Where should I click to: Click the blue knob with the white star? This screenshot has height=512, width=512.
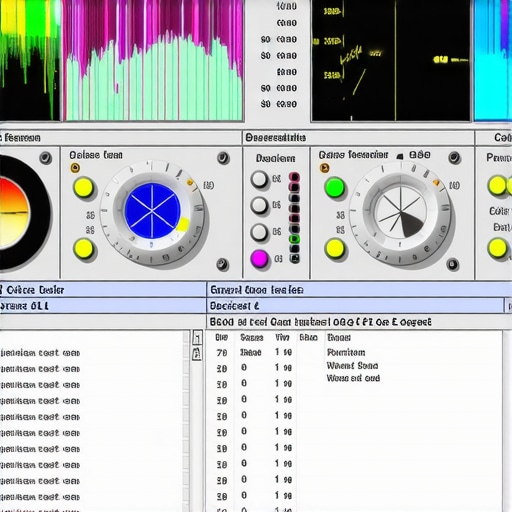(x=152, y=211)
